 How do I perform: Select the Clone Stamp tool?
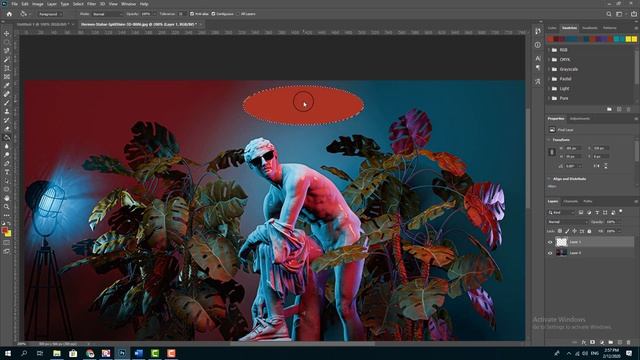coord(7,111)
